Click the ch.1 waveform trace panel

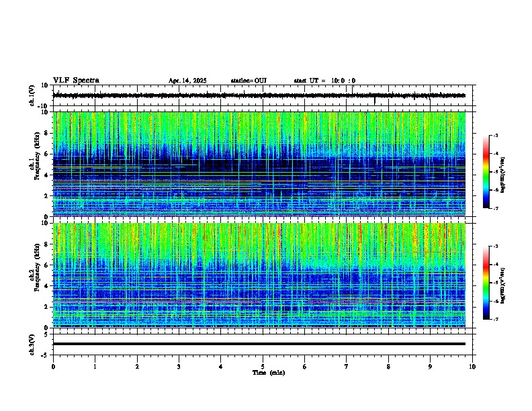[x=264, y=95]
